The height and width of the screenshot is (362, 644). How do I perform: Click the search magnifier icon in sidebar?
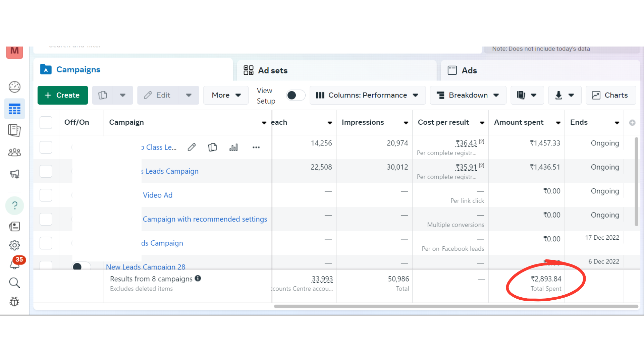click(x=14, y=283)
